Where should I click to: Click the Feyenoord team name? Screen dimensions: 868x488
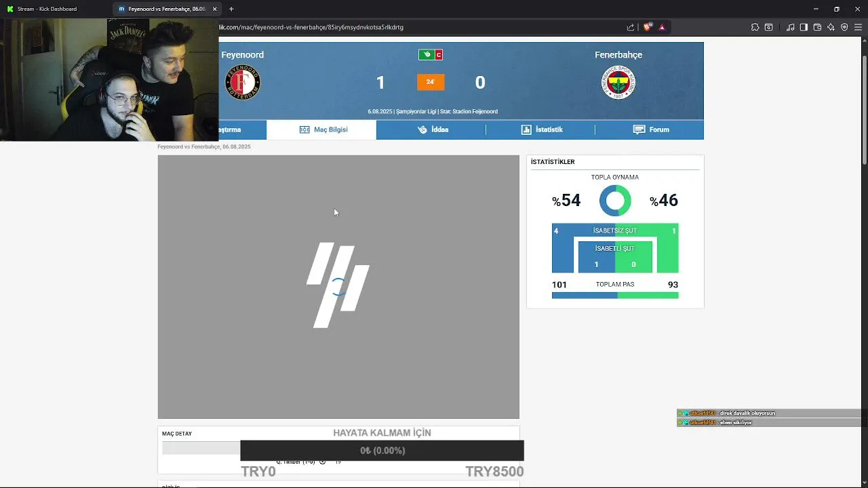[243, 55]
